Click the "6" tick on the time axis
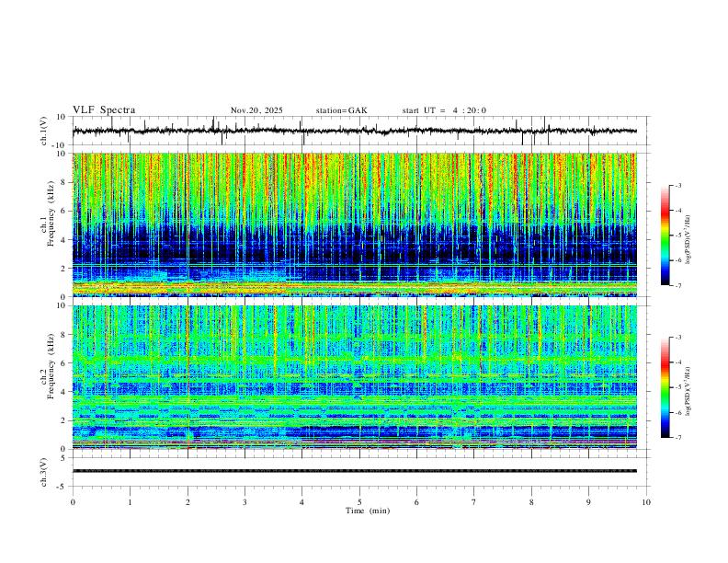This screenshot has height=563, width=728. coord(417,502)
